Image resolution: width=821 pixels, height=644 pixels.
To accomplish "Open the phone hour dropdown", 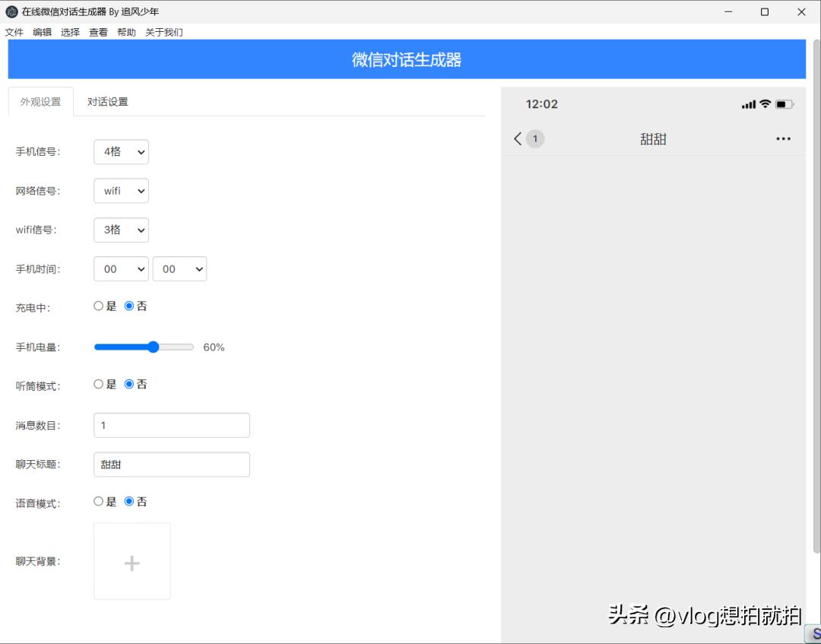I will click(x=121, y=268).
